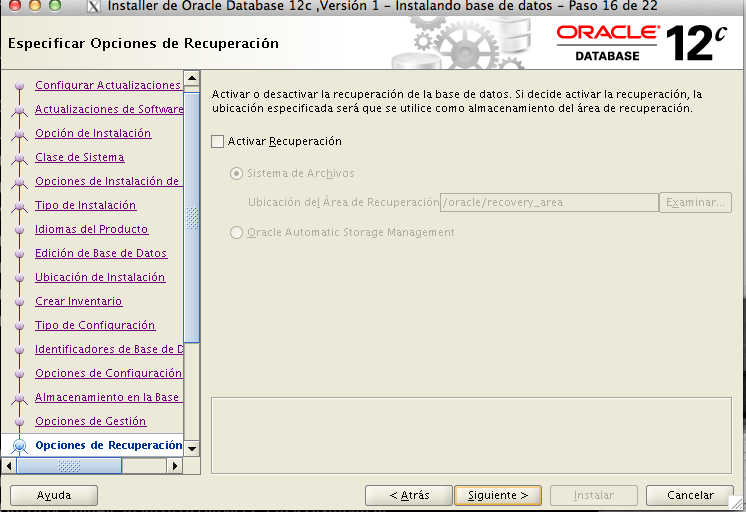Click the window resize grip corner
The image size is (746, 512).
click(x=737, y=503)
